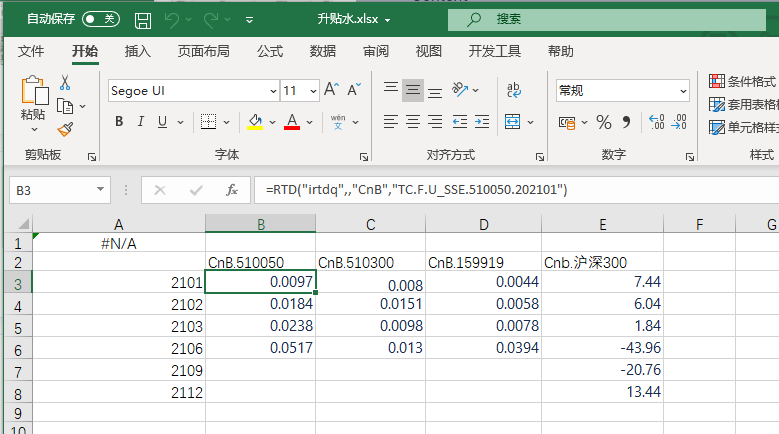This screenshot has height=434, width=779.
Task: Select the column E header
Action: [602, 224]
